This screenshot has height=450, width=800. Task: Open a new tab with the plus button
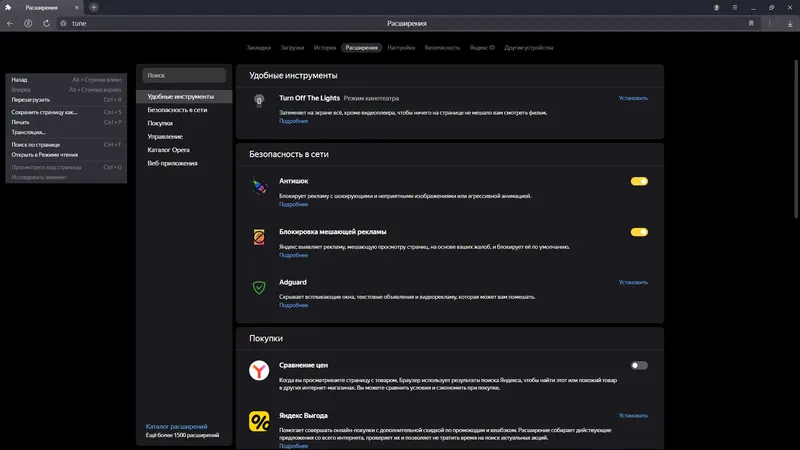(94, 7)
